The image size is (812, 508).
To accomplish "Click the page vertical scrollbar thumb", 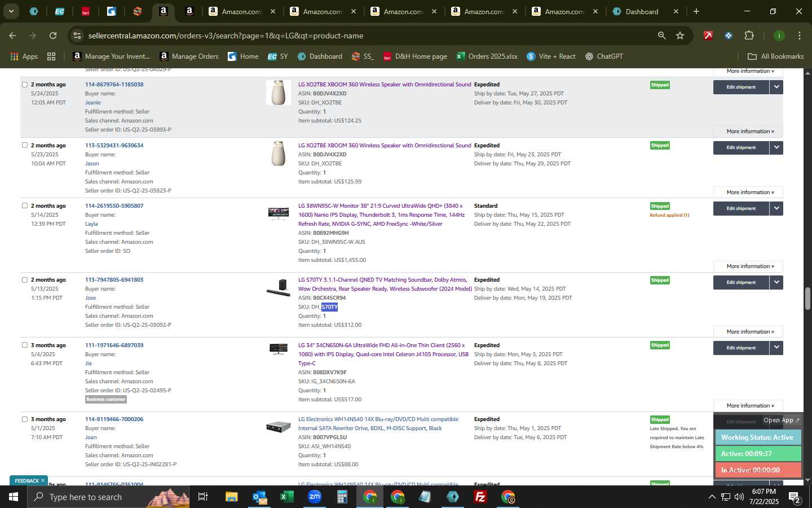I will (x=807, y=299).
